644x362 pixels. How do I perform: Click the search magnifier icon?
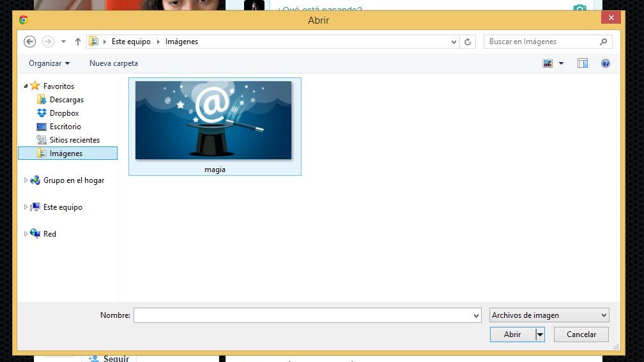click(x=603, y=42)
